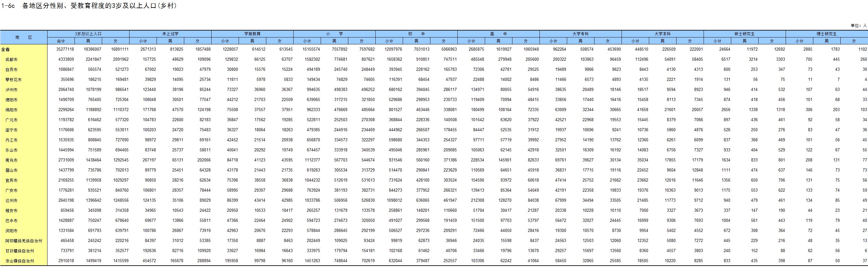
Task: Click the '凉山彝族自治州' row label
Action: (x=19, y=261)
